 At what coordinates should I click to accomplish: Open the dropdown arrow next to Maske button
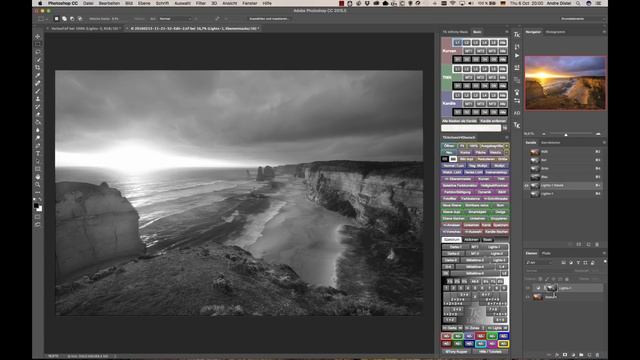click(507, 153)
